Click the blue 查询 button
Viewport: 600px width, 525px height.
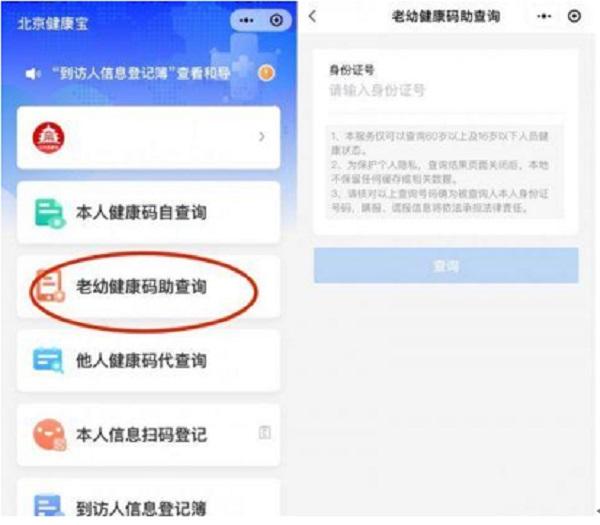446,265
